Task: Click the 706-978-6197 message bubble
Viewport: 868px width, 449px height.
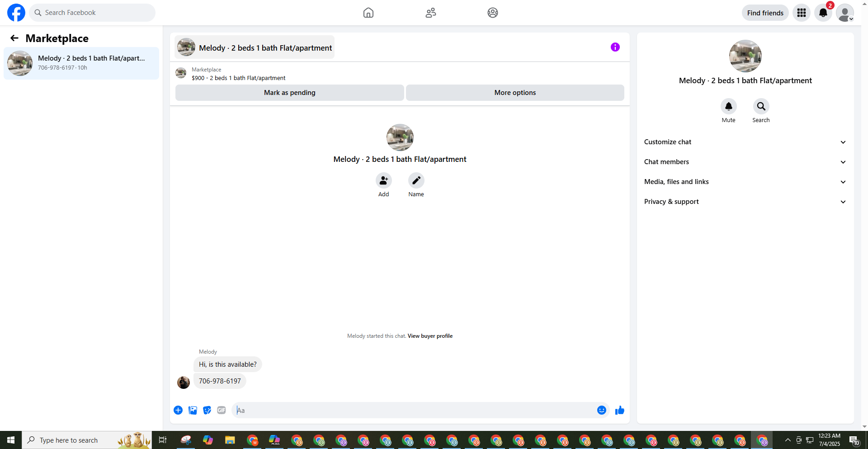Action: [x=220, y=381]
